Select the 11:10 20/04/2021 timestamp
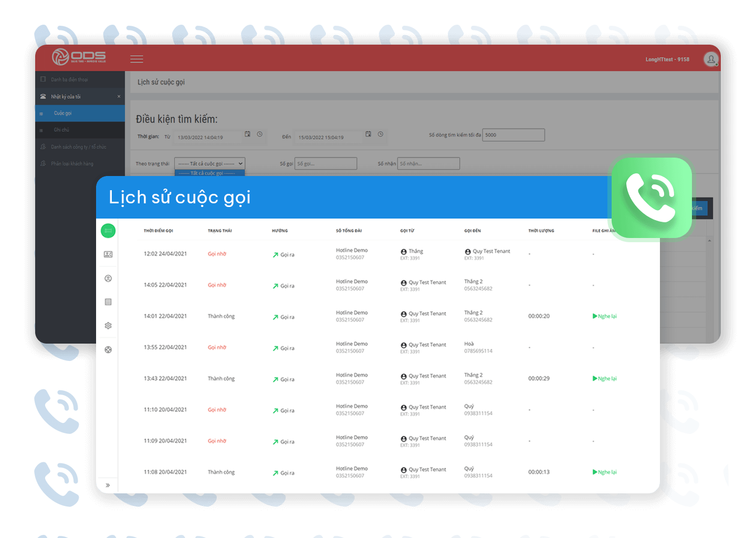The image size is (756, 538). 165,409
